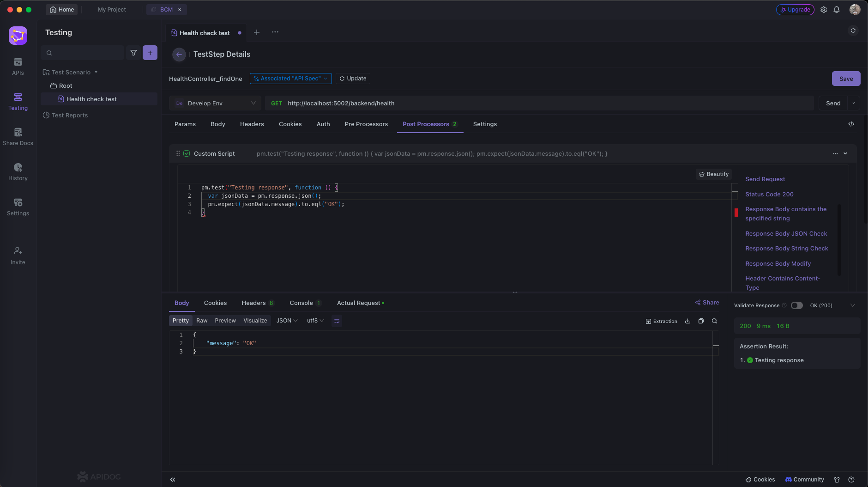Viewport: 868px width, 487px height.
Task: Click the Extraction button
Action: [x=662, y=321]
